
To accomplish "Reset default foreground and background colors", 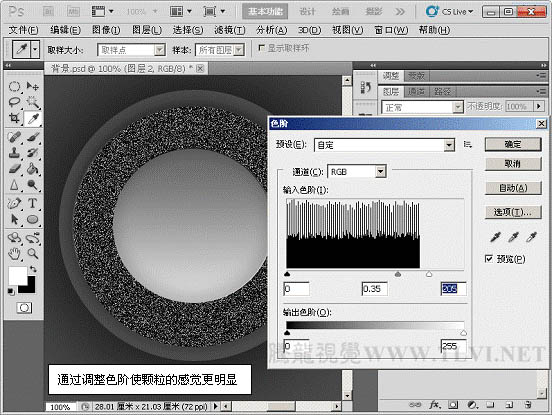I will coord(11,291).
